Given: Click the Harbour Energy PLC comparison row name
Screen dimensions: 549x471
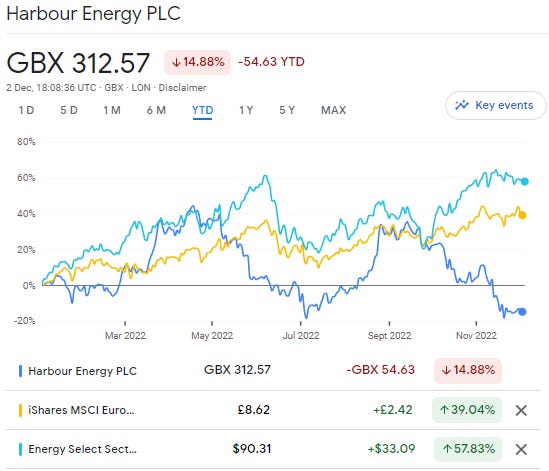Looking at the screenshot, I should coord(82,371).
